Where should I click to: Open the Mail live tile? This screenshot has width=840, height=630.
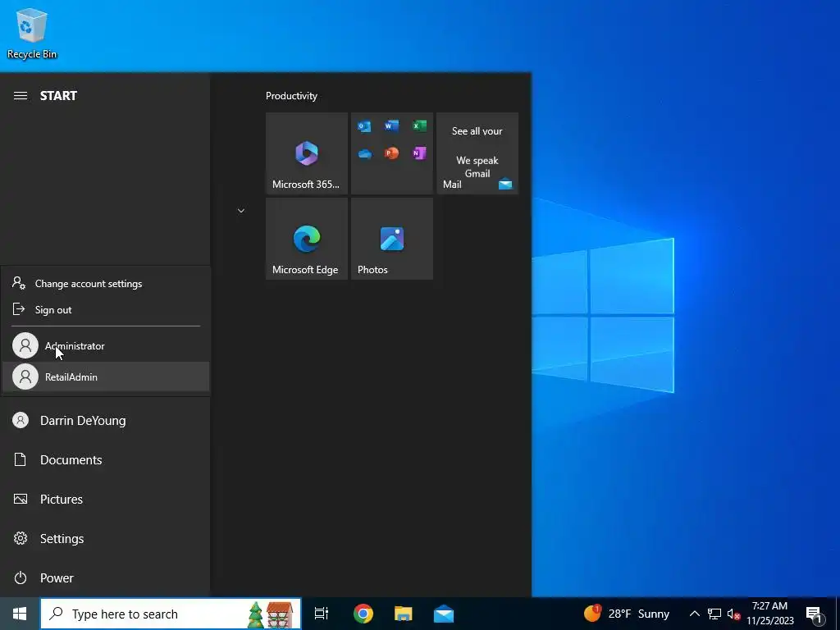(477, 153)
